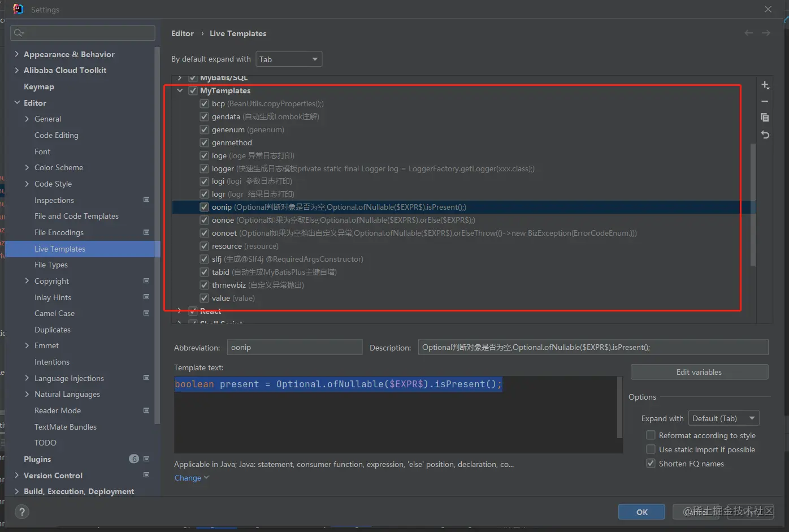This screenshot has height=532, width=789.
Task: Click project-level icon next to Copyright
Action: pyautogui.click(x=146, y=281)
